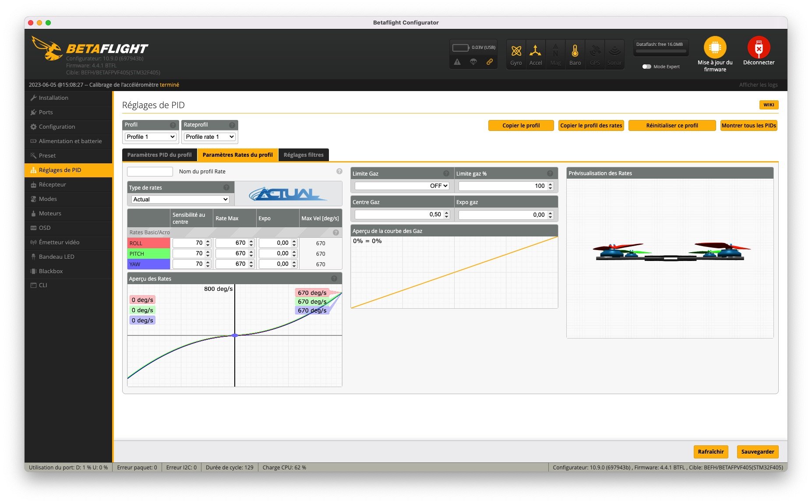
Task: Click the GPS sensor icon
Action: point(595,51)
